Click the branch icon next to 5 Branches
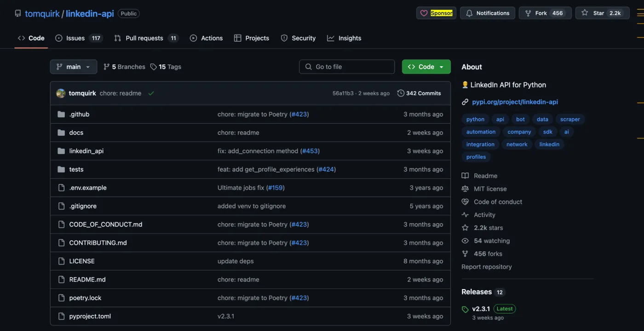644x331 pixels. [x=106, y=67]
